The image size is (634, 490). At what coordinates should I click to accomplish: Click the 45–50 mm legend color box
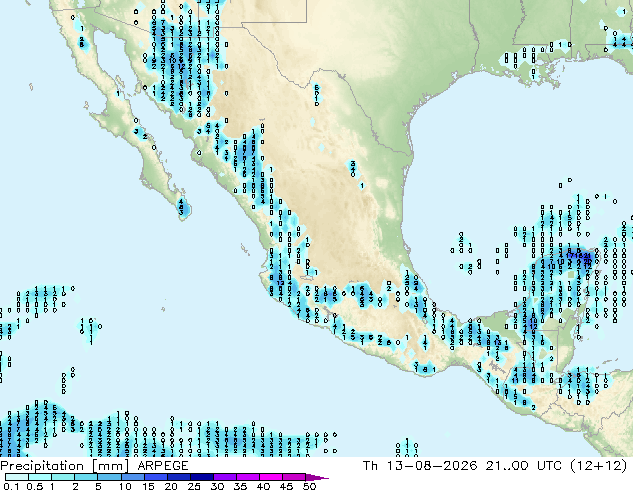[x=294, y=477]
